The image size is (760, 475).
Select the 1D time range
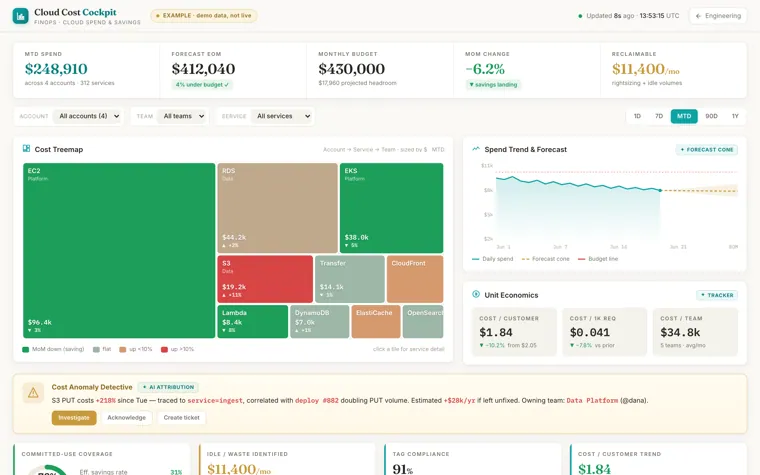coord(637,116)
